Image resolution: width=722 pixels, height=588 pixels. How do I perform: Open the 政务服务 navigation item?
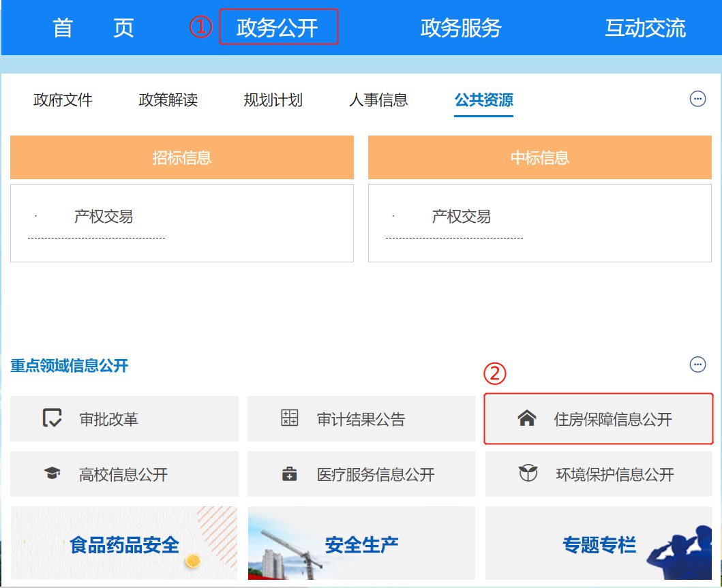[461, 28]
